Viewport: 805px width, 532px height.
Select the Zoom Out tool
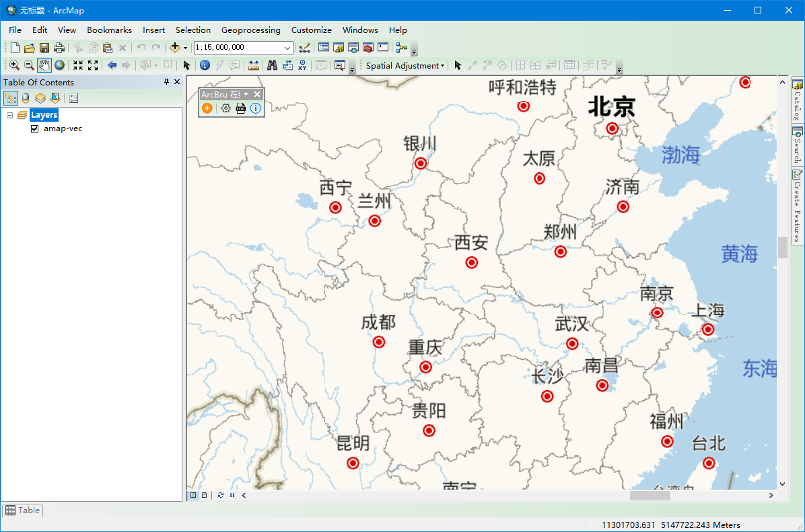tap(29, 65)
